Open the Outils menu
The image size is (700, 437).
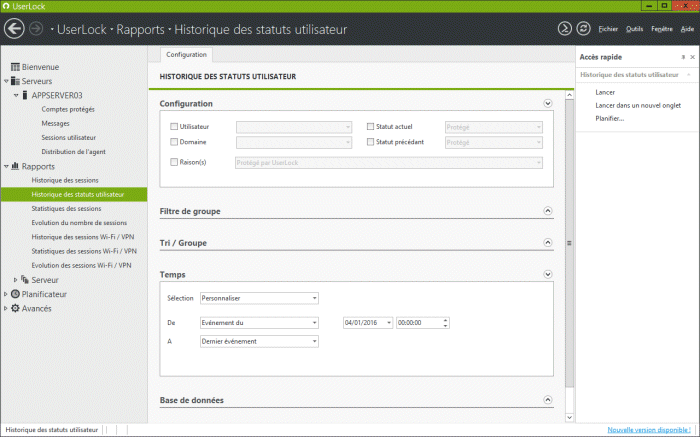(634, 29)
